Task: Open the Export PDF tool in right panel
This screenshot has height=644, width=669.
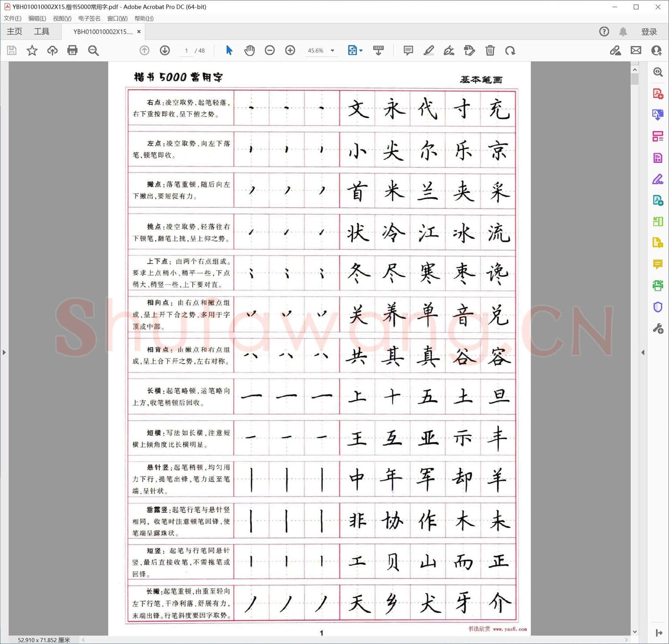Action: tap(658, 115)
